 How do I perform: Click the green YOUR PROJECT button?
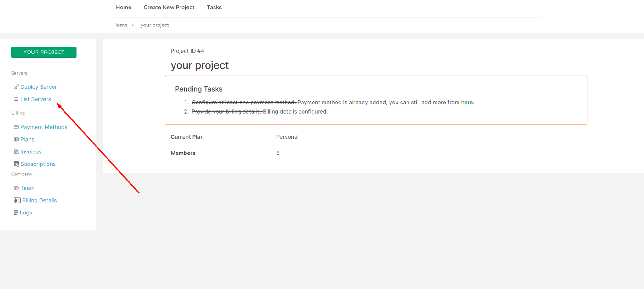coord(44,52)
